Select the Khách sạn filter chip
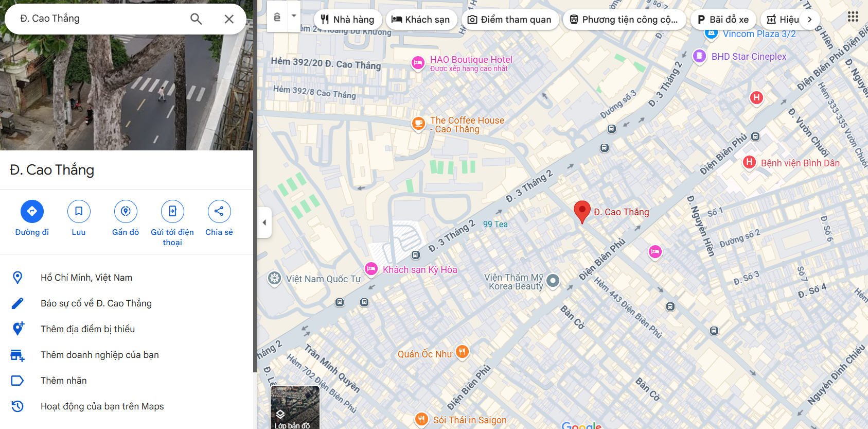Screen dimensions: 868x429 tap(421, 20)
